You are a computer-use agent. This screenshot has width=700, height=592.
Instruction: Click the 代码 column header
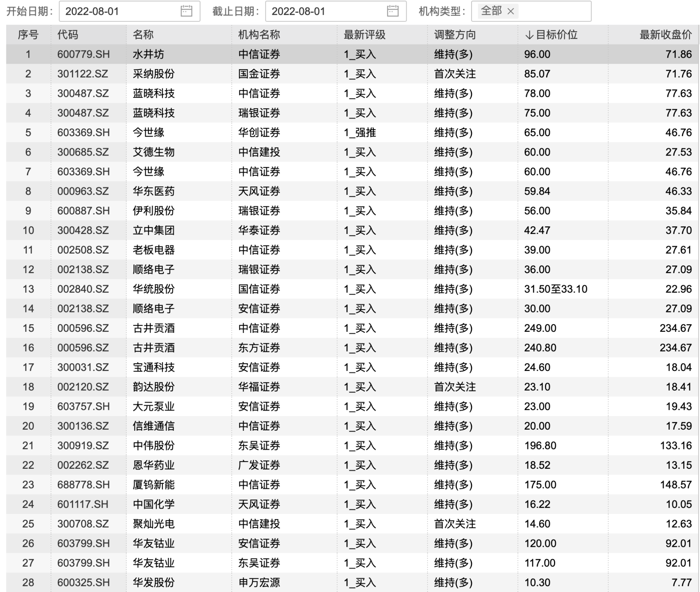tap(67, 35)
